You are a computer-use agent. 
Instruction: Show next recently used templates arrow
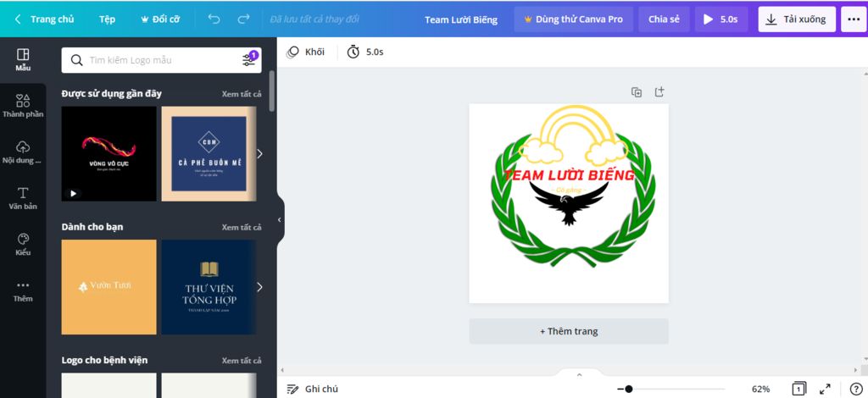tap(259, 153)
